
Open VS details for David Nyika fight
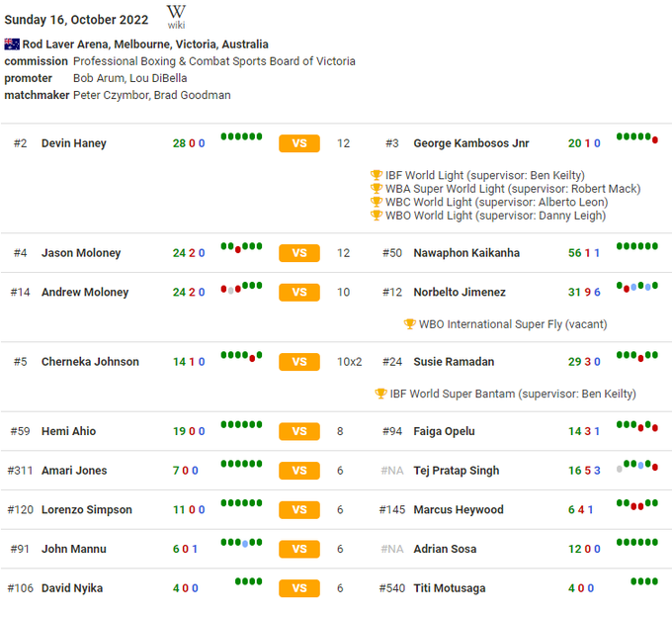(299, 588)
